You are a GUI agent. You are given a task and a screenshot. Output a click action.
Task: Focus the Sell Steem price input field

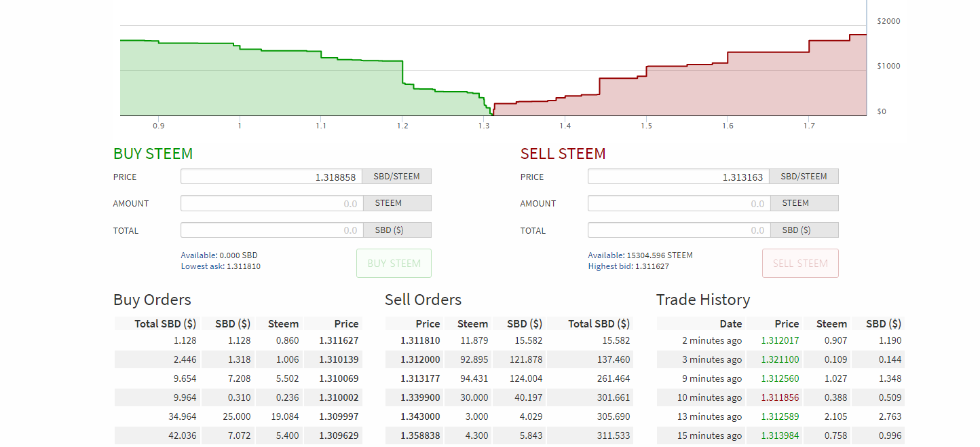679,177
